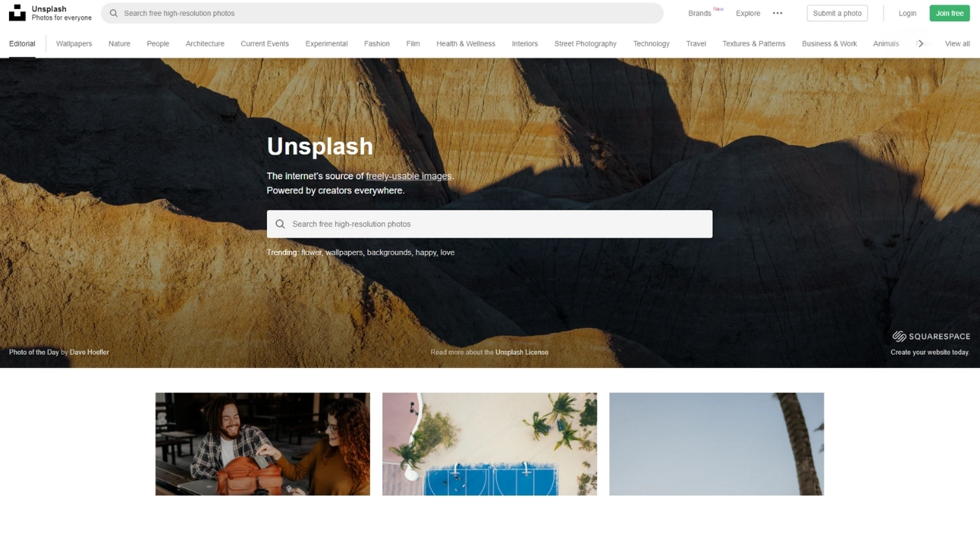Screen dimensions: 980x539
Task: Open the Nature category
Action: tap(119, 43)
